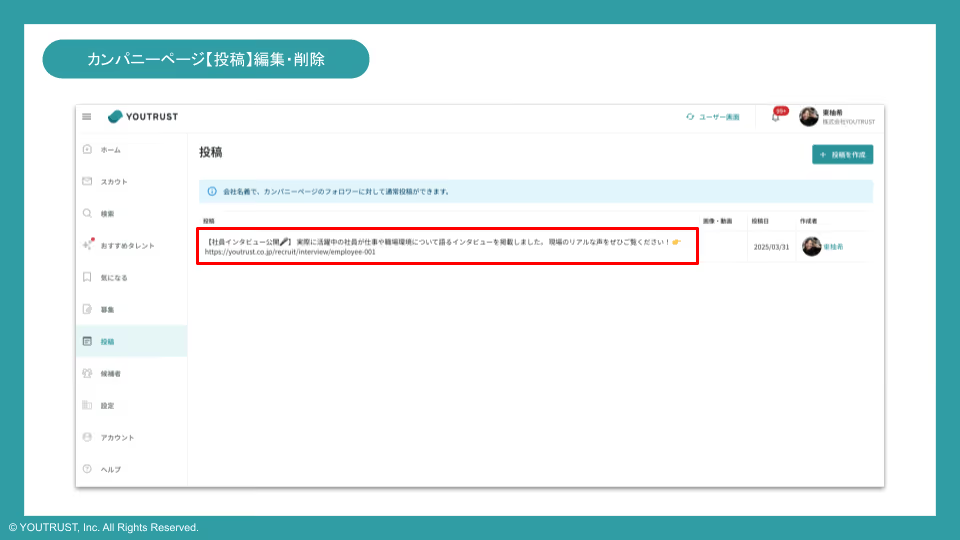Click the 気になる bookmark icon
This screenshot has height=540, width=960.
88,277
